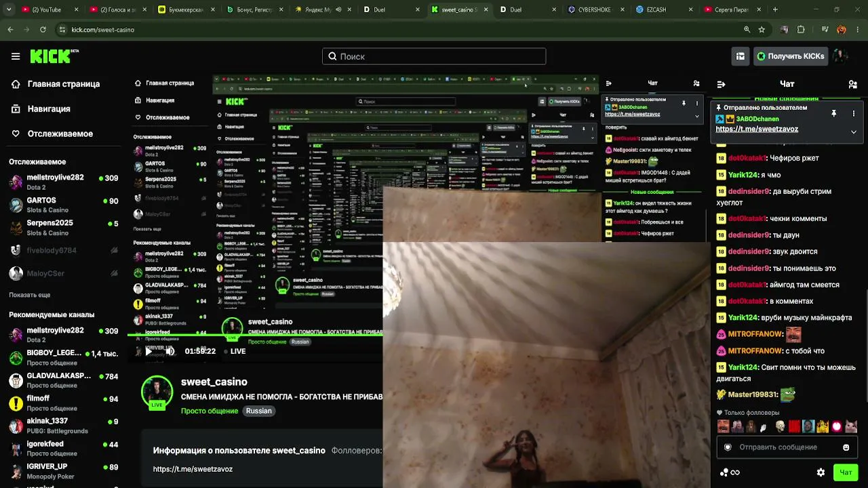Open chat settings gear icon
The height and width of the screenshot is (488, 868).
pos(821,472)
